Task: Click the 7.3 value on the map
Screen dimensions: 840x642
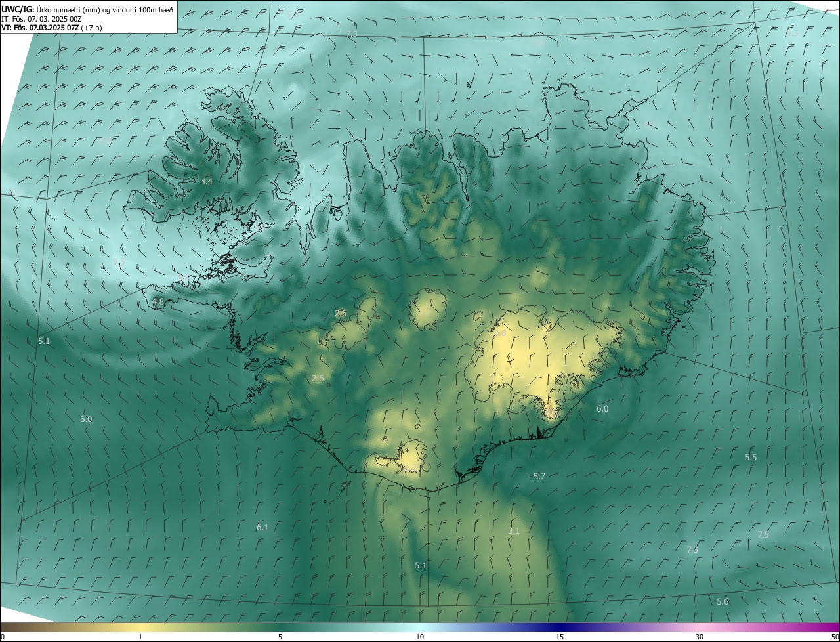Action: 692,549
